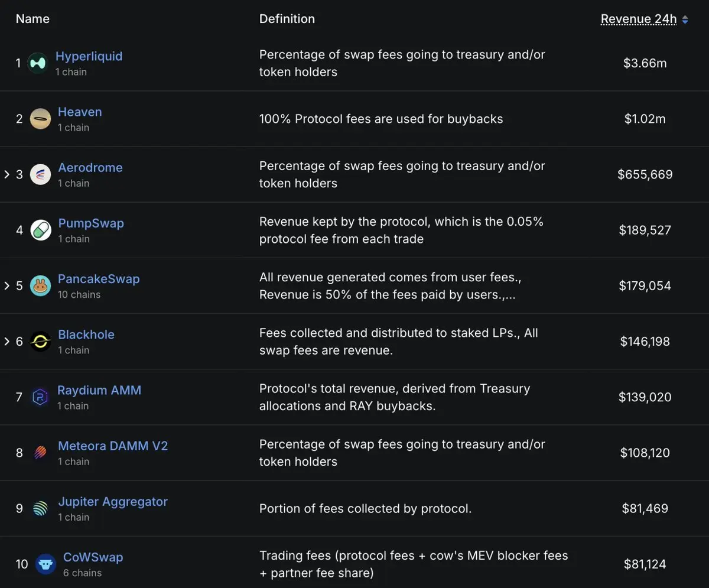Click the CoWSwap cow logo
Viewport: 709px width, 588px height.
(45, 564)
